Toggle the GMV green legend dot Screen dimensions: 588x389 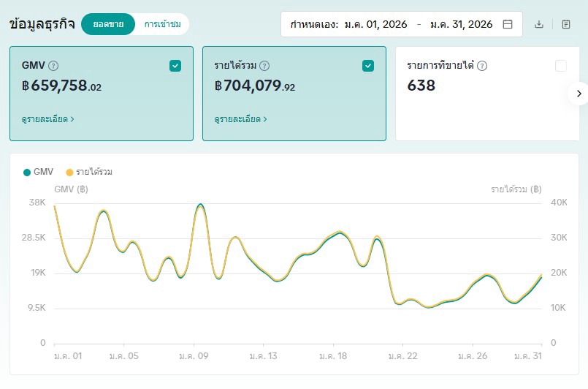coord(27,172)
